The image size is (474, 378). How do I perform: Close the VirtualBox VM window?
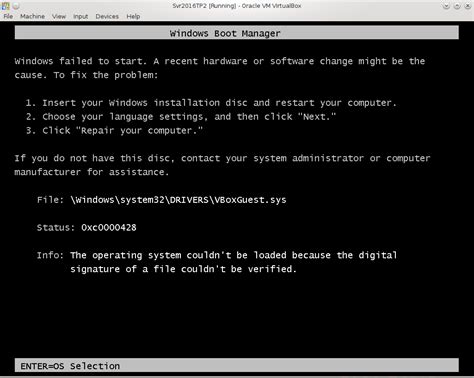(467, 6)
